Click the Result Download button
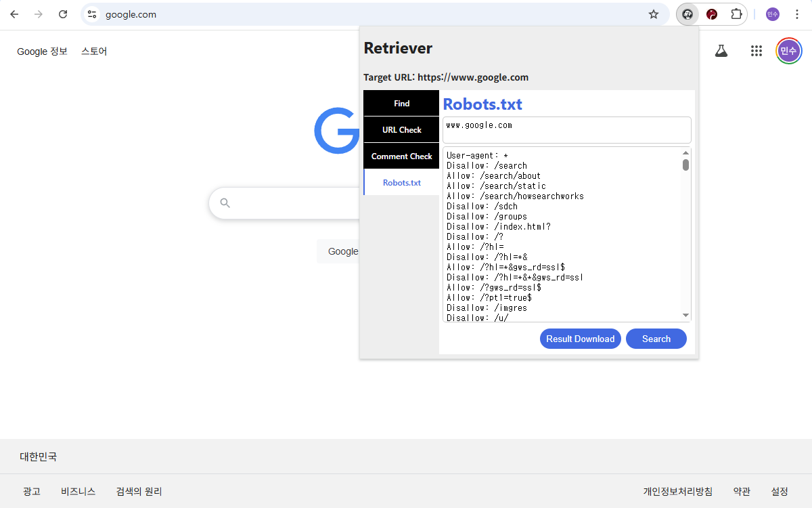The width and height of the screenshot is (812, 508). [580, 339]
